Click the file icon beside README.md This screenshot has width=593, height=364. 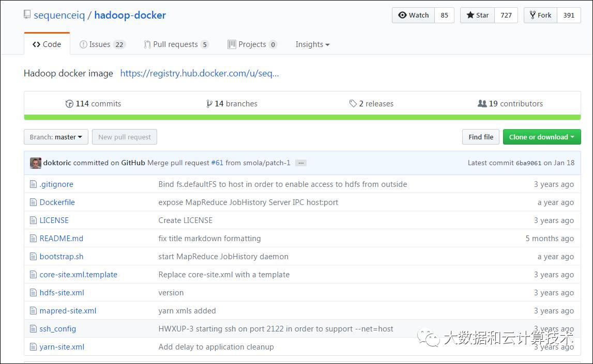pos(33,239)
